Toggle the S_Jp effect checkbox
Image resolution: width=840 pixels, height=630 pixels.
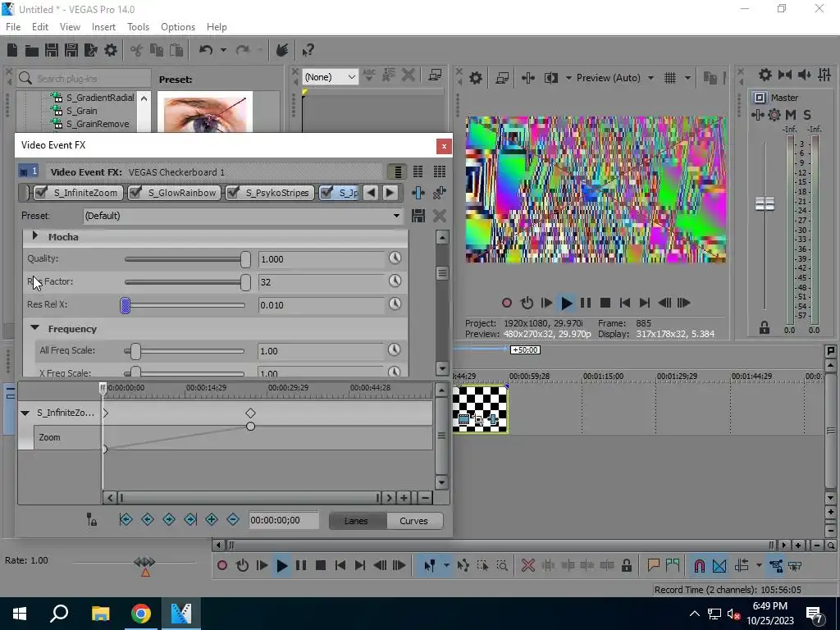pyautogui.click(x=326, y=193)
